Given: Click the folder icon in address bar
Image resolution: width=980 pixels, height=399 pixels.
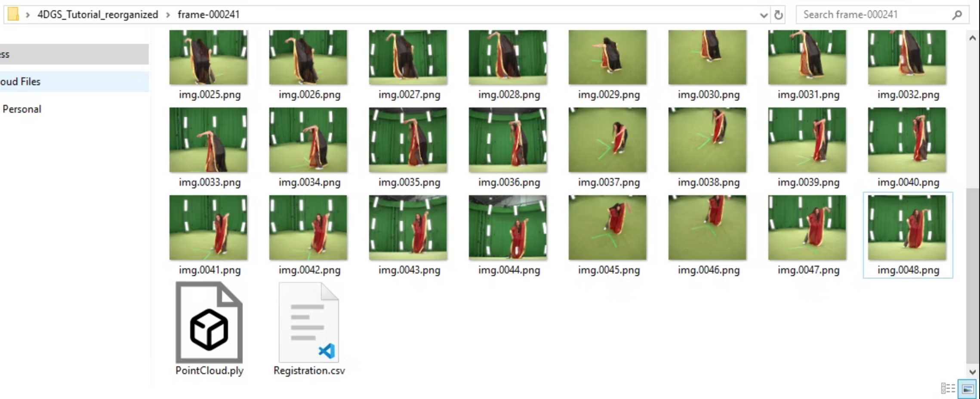Looking at the screenshot, I should (x=13, y=14).
